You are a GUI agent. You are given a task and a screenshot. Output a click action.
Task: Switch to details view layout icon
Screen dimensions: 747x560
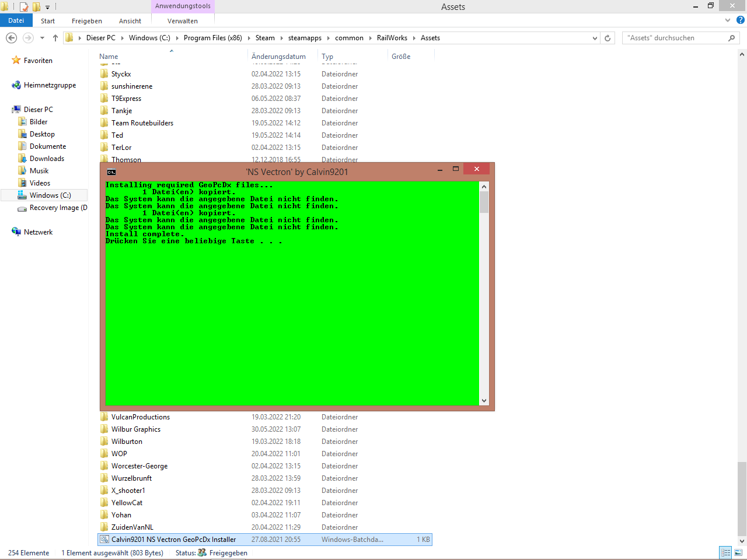pyautogui.click(x=725, y=552)
